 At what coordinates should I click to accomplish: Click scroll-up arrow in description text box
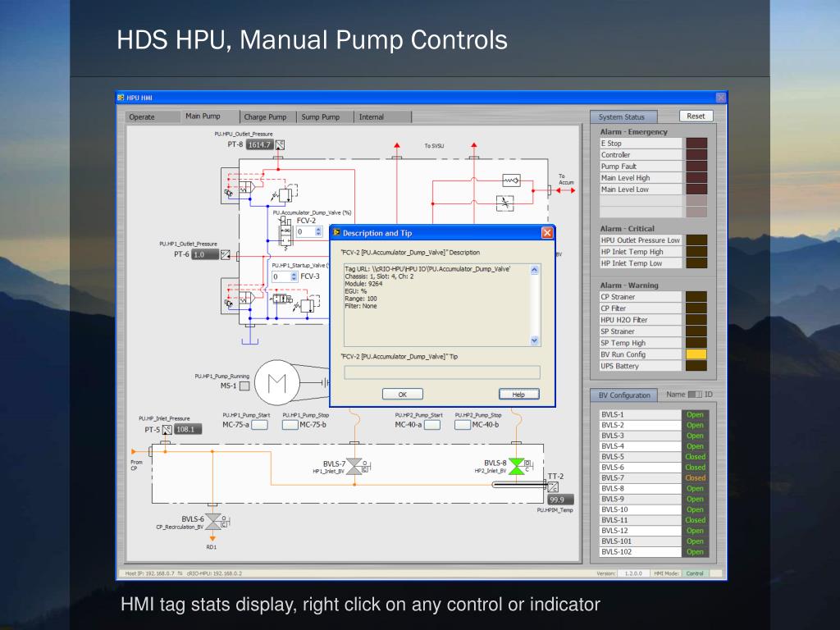(534, 270)
